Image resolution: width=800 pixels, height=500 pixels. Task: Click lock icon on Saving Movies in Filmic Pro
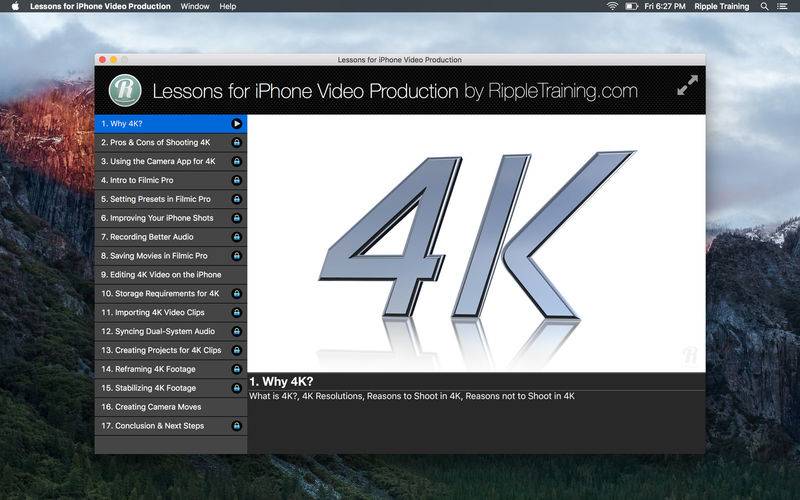coord(236,256)
